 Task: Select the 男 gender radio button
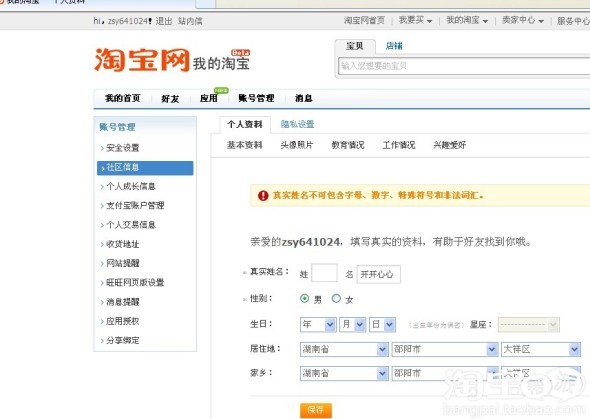(x=304, y=299)
